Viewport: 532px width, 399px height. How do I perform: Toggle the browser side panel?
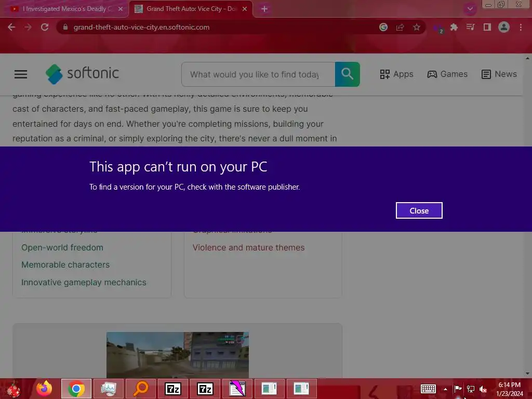(487, 27)
